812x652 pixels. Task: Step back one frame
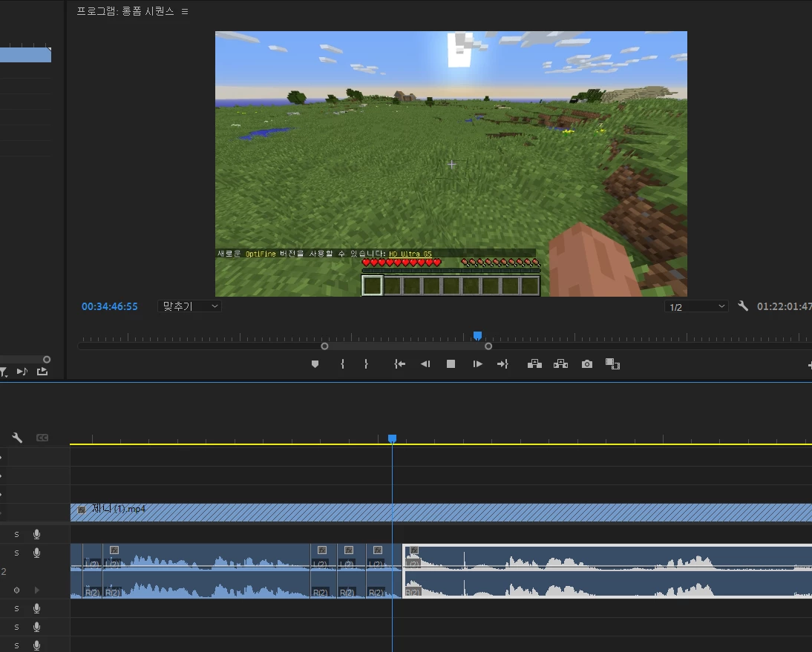(425, 364)
